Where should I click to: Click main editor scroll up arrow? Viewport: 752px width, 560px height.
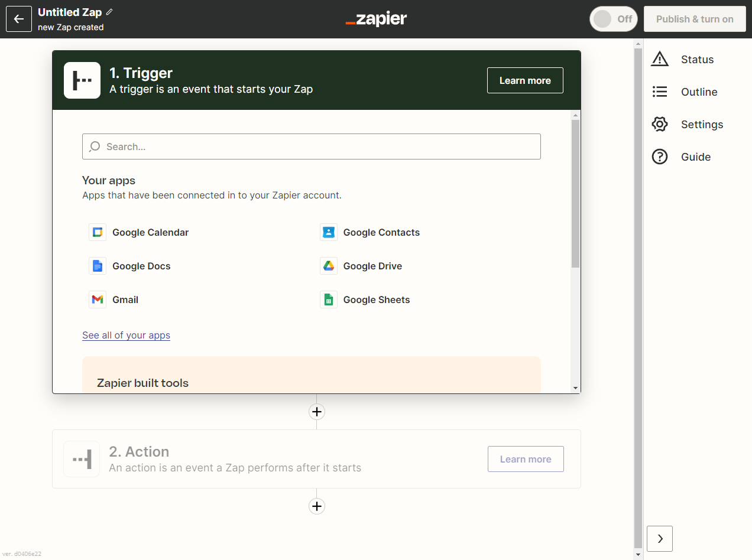(x=637, y=44)
